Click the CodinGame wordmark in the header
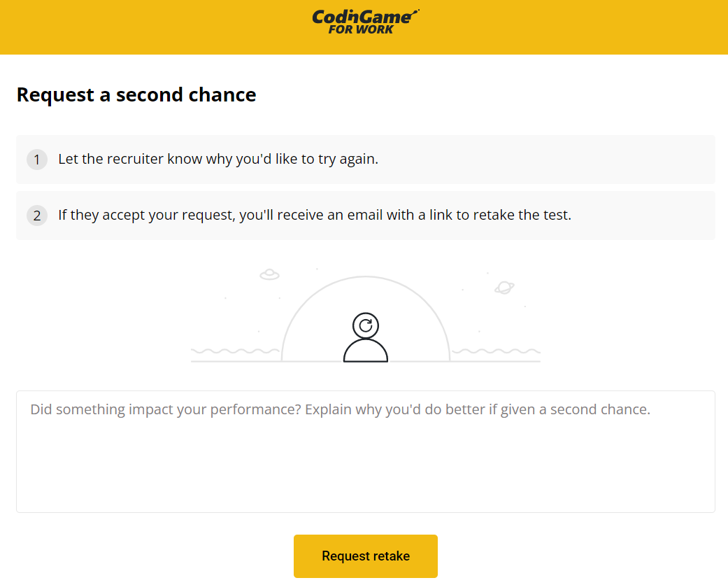 (364, 16)
